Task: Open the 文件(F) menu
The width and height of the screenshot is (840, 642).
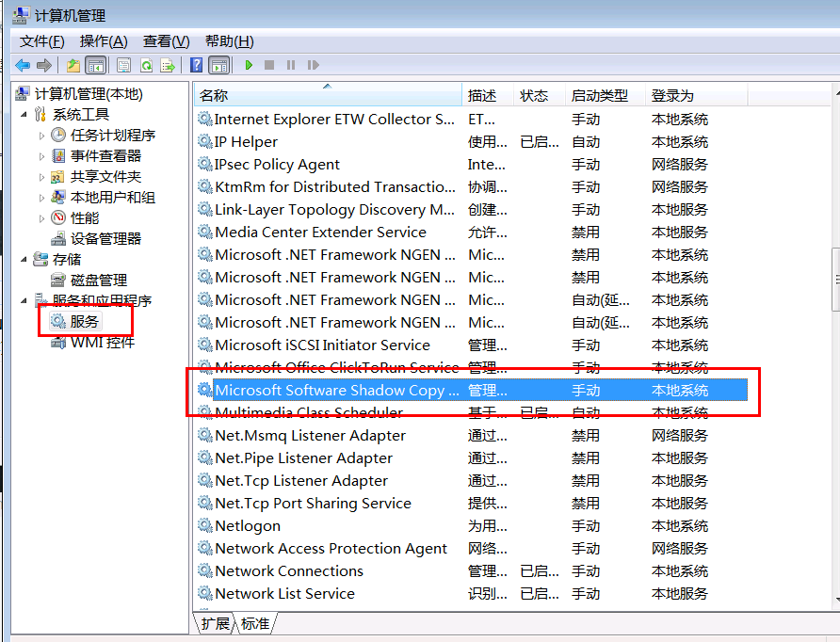Action: click(x=41, y=41)
